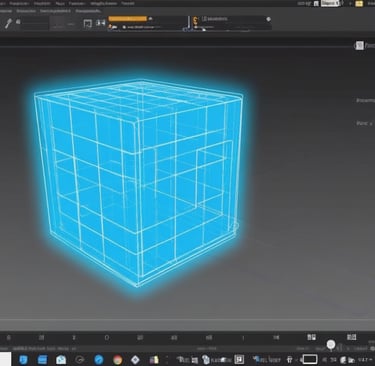Click the white circular slider handle below the timeline
The height and width of the screenshot is (366, 375).
click(331, 344)
